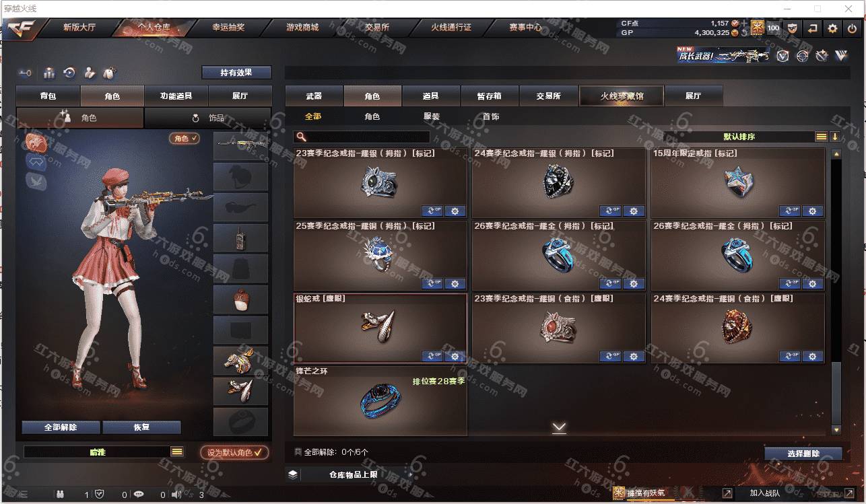Click the key icon above the inventory tabs

click(26, 73)
